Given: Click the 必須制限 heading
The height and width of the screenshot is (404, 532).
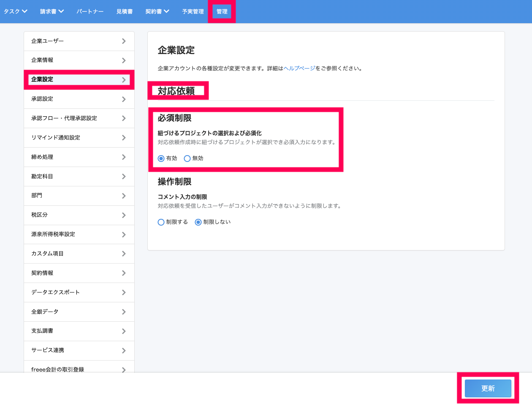Looking at the screenshot, I should coord(175,118).
